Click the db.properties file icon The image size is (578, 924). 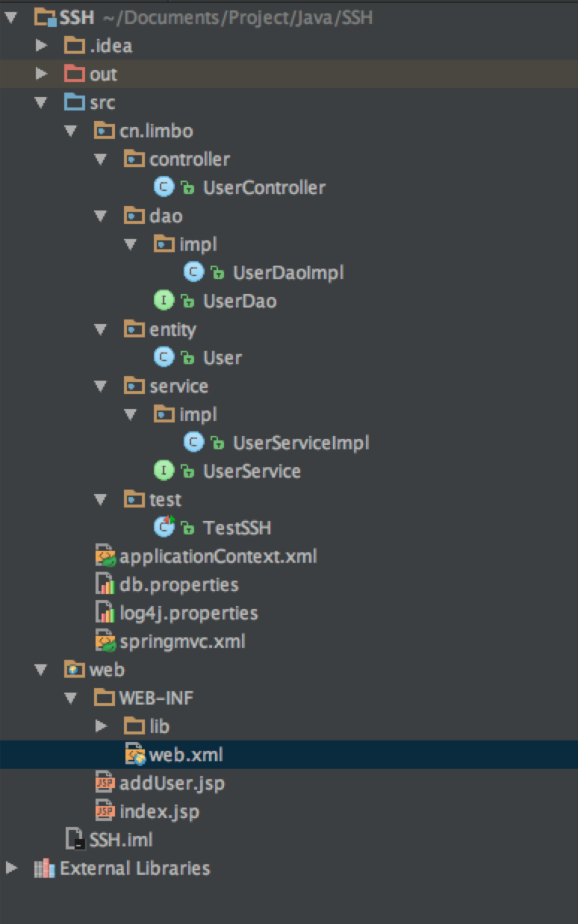pos(105,584)
